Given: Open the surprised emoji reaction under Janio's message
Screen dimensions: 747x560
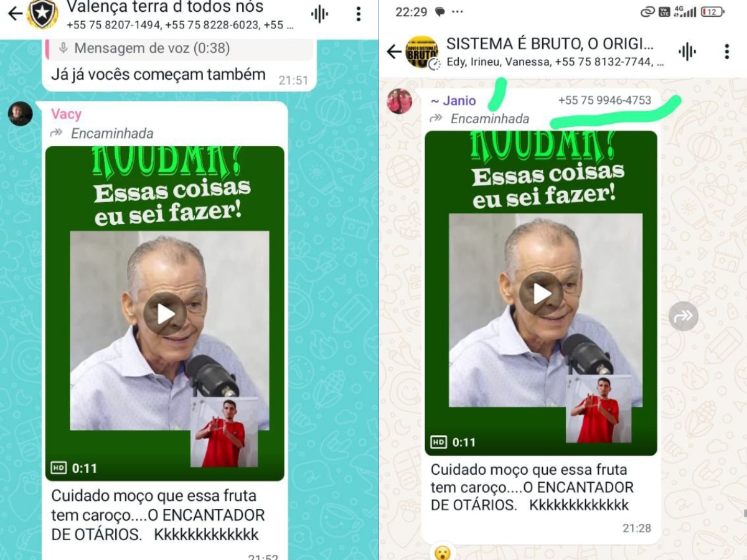Looking at the screenshot, I should click(x=442, y=552).
